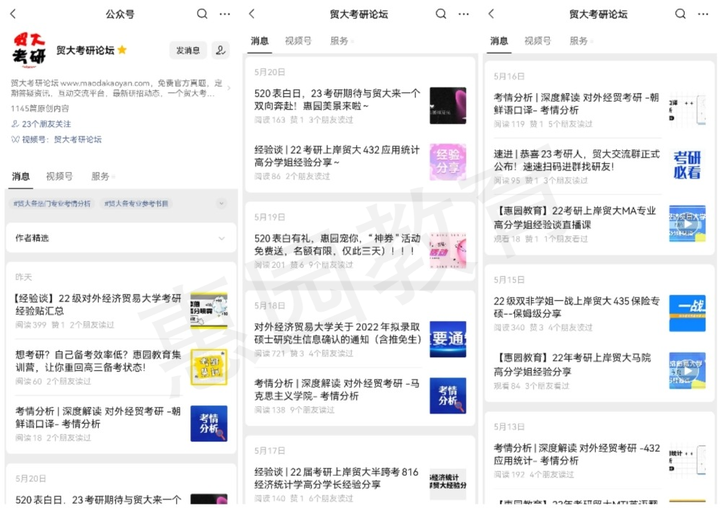
Task: Click the 发消息 button
Action: [188, 50]
